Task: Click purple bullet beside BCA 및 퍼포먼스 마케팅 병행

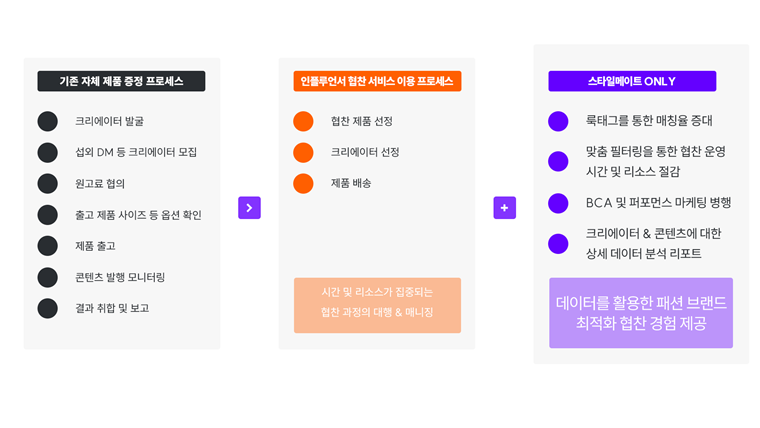Action: (x=558, y=203)
